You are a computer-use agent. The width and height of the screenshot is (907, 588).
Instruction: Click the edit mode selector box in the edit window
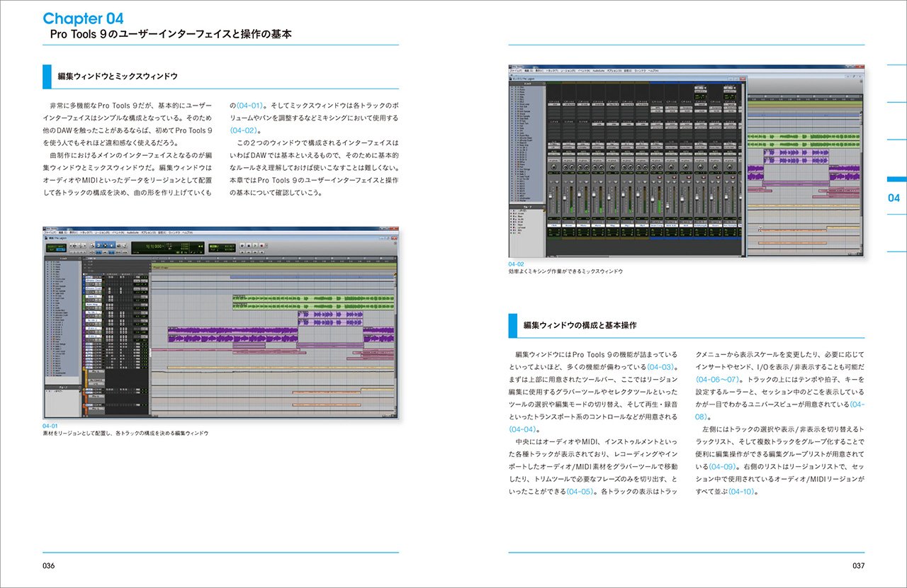pos(56,248)
